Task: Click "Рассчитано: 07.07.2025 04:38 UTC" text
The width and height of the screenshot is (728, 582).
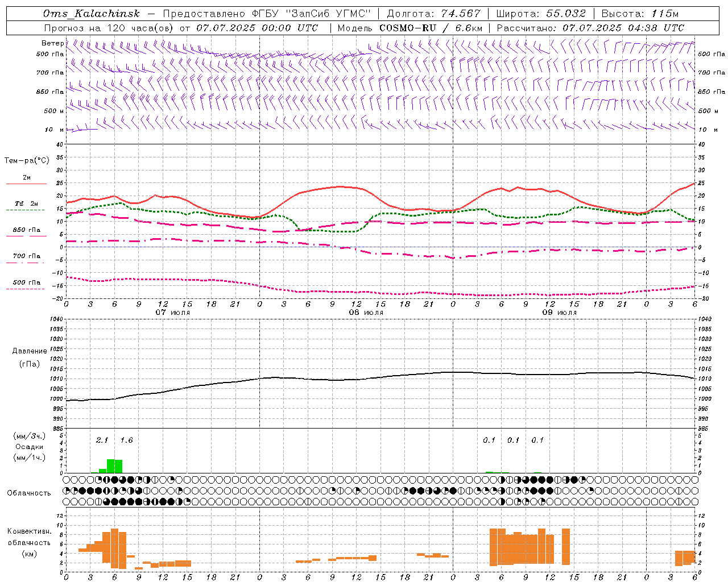Action: click(x=590, y=28)
